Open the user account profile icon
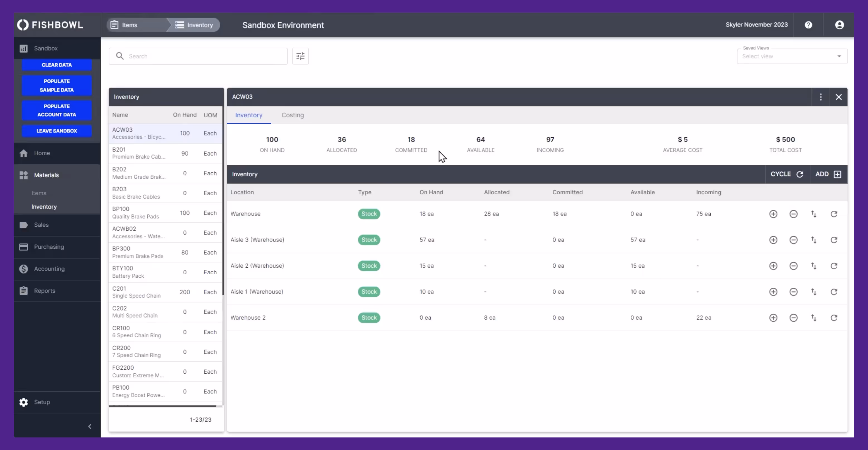868x450 pixels. point(839,25)
